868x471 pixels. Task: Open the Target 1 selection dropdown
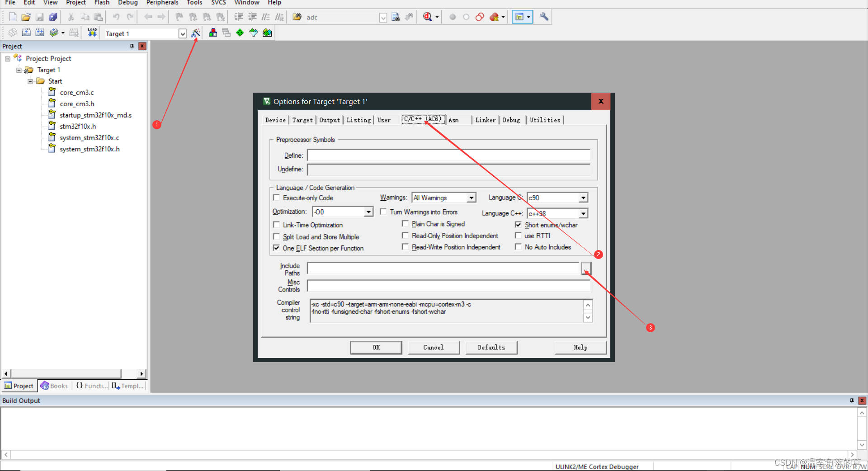pyautogui.click(x=182, y=33)
